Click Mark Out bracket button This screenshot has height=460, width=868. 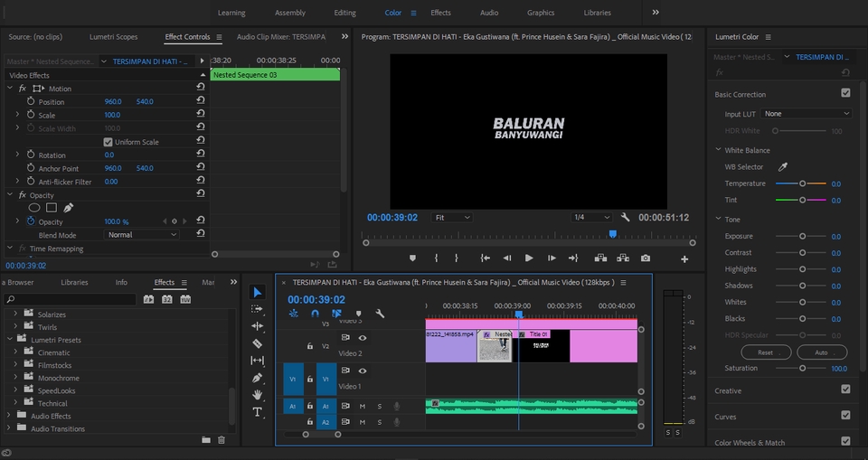click(x=456, y=258)
